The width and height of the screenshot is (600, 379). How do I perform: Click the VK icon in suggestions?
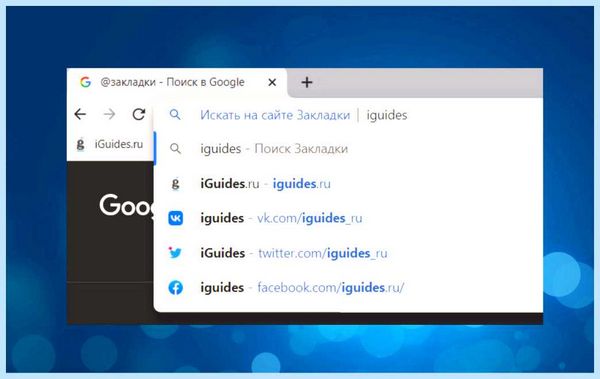coord(176,218)
